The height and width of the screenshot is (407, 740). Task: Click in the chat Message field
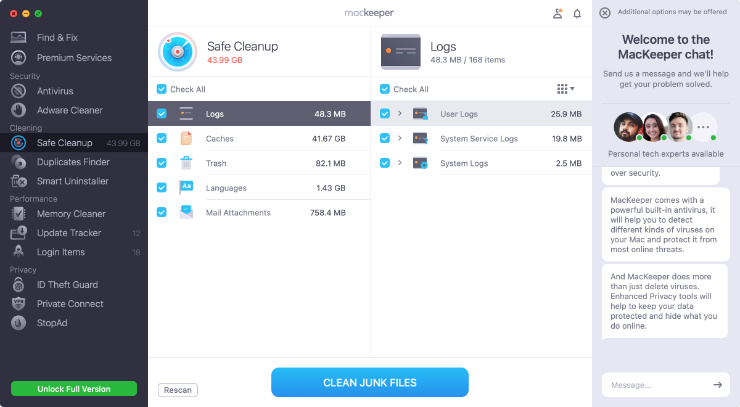point(665,385)
